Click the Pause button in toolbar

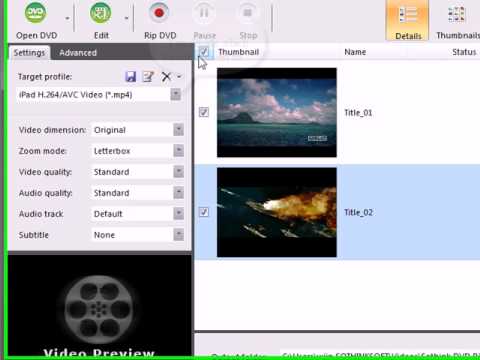point(204,20)
